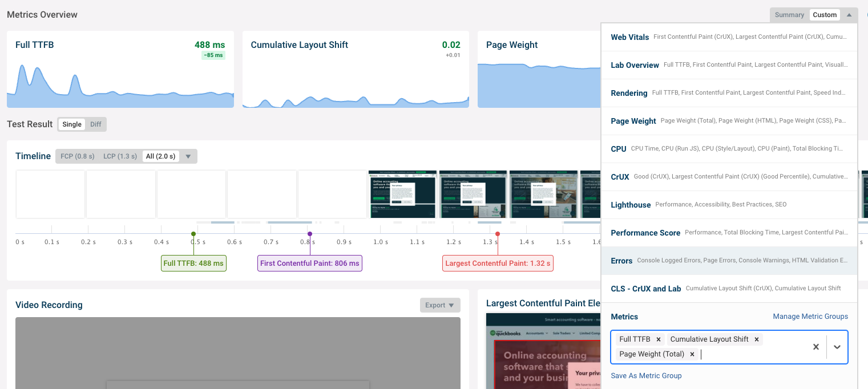Image resolution: width=868 pixels, height=389 pixels.
Task: Click the 0.02 CLS value
Action: click(x=451, y=44)
